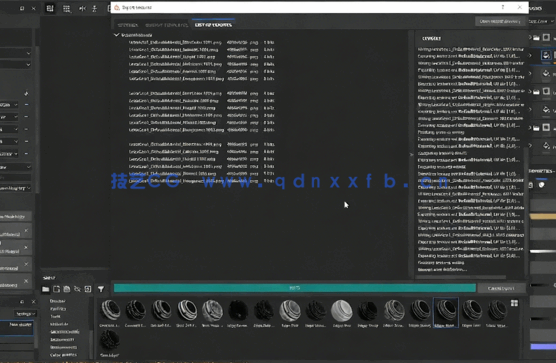The height and width of the screenshot is (363, 556).
Task: Select Materials category in the shelf
Action: click(x=59, y=324)
